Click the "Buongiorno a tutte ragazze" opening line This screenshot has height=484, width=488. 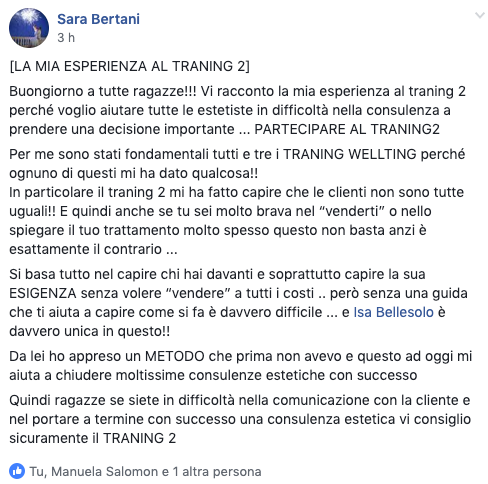coord(103,91)
